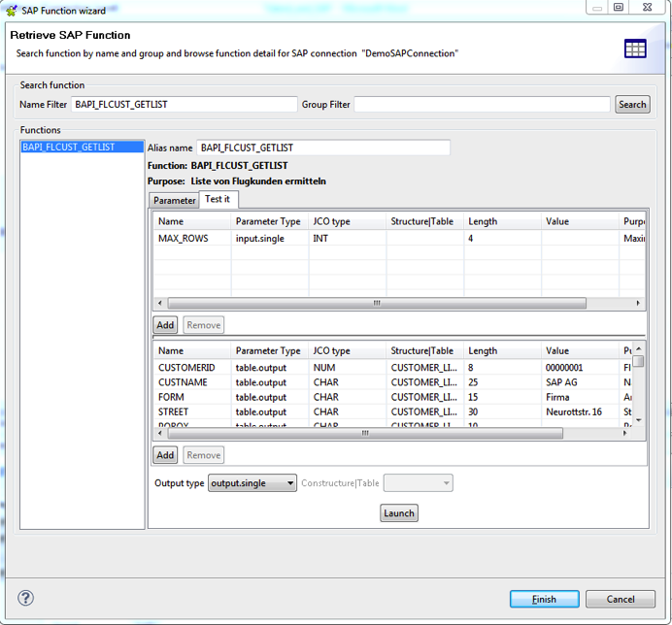The image size is (672, 625).
Task: Select BAPI_FLCUST_GETLIST in Functions list
Action: pos(82,147)
